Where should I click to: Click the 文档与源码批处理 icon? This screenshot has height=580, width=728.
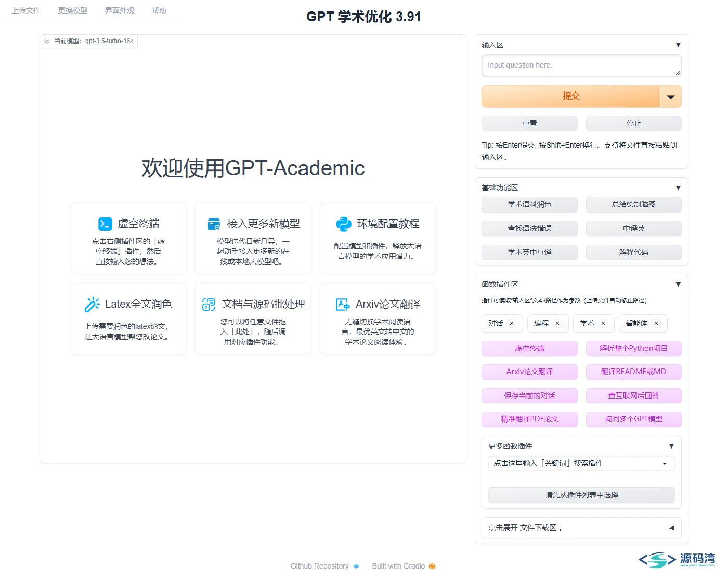pos(209,305)
